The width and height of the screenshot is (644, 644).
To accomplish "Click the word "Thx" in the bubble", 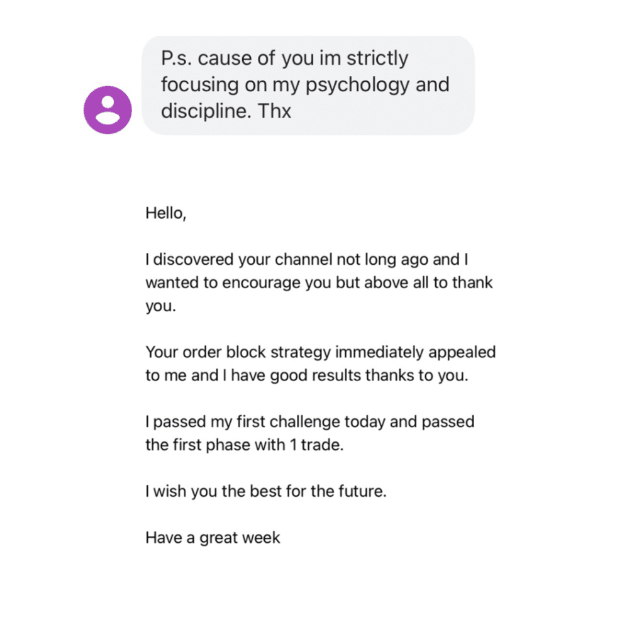I will coord(274,111).
